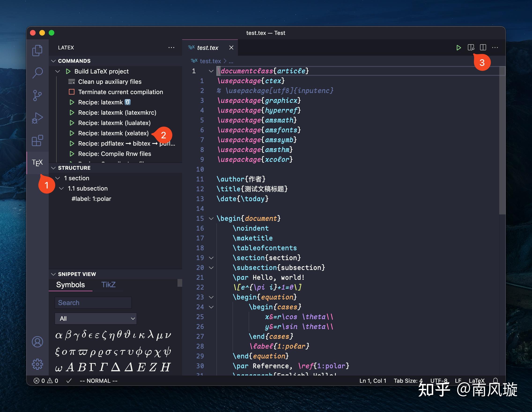This screenshot has width=532, height=412.
Task: Open the Extensions view icon
Action: click(37, 141)
